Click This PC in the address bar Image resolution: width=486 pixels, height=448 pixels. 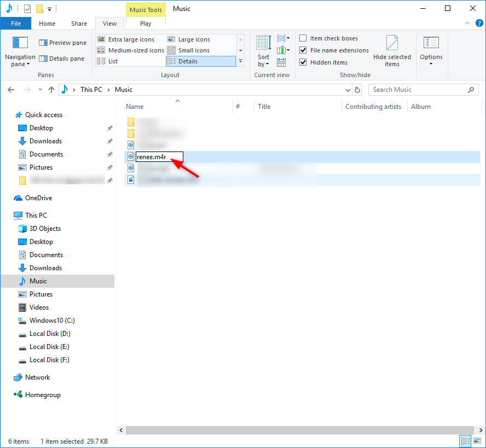pyautogui.click(x=91, y=90)
